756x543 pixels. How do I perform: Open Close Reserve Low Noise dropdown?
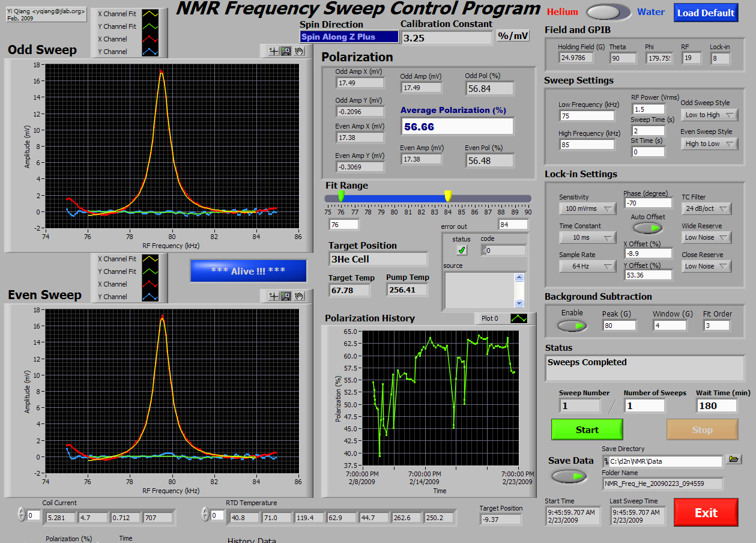707,266
